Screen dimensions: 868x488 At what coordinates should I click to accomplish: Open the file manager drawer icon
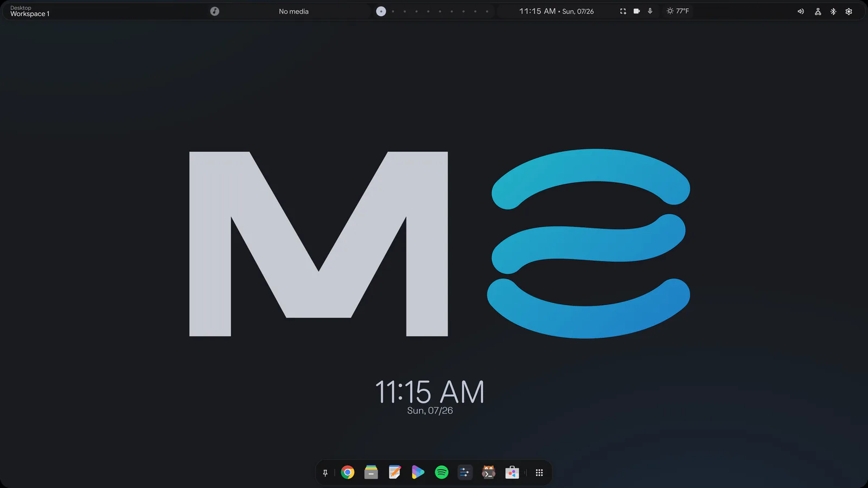[x=371, y=472]
